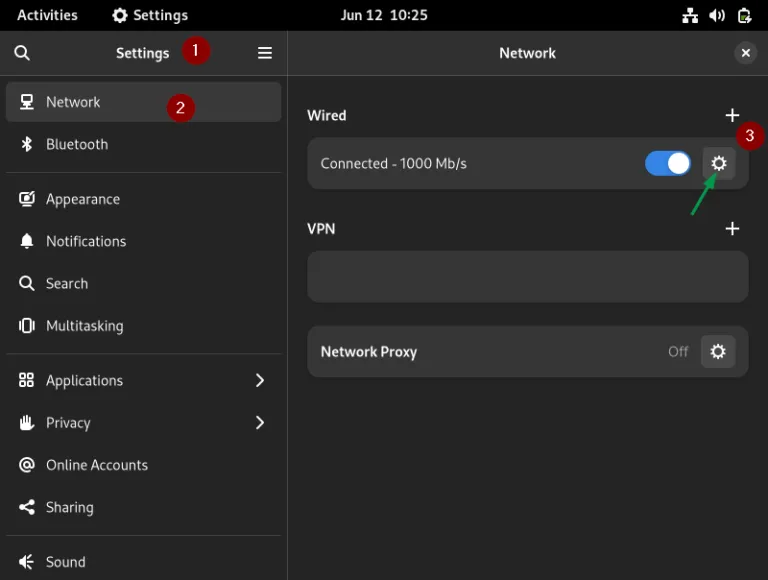The image size is (768, 580).
Task: Click the Applications grid icon
Action: pos(26,380)
